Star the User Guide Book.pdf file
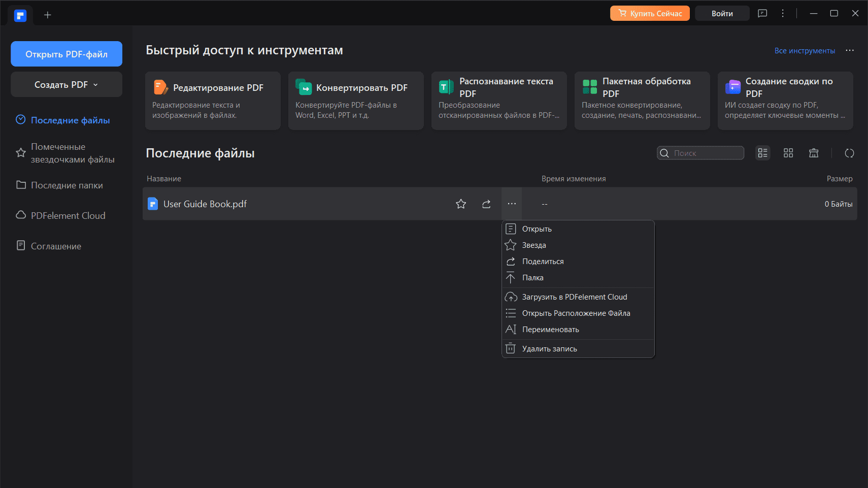This screenshot has width=868, height=488. pyautogui.click(x=461, y=204)
